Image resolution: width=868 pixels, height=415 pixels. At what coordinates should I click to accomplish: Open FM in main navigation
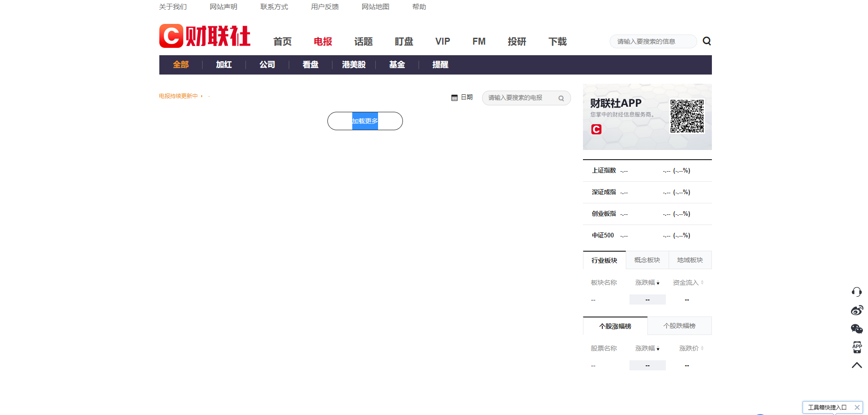479,41
